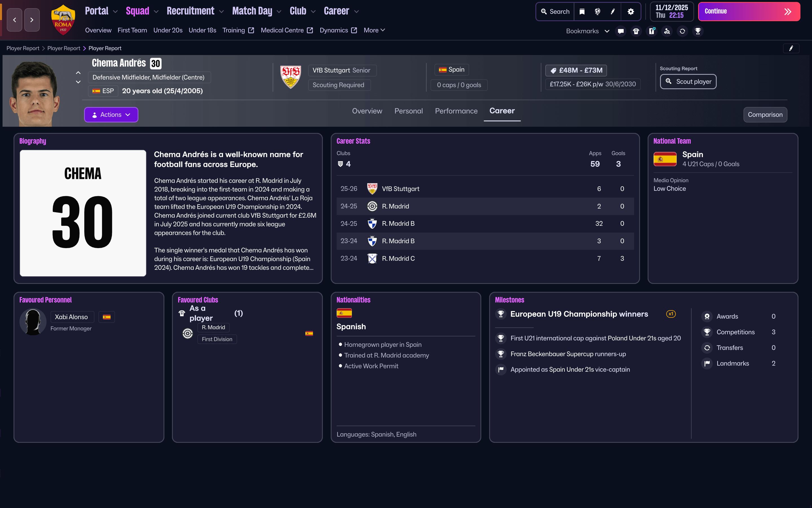Image resolution: width=812 pixels, height=508 pixels.
Task: Click the Landmarks flag icon in Milestones
Action: tap(707, 363)
